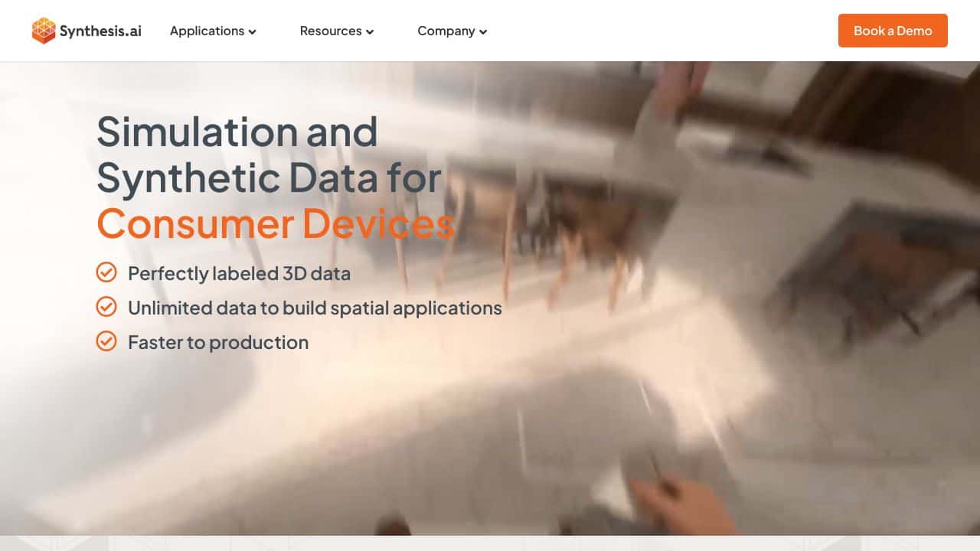Viewport: 980px width, 551px height.
Task: Select 'Unlimited data to build spatial applications' text
Action: (315, 308)
